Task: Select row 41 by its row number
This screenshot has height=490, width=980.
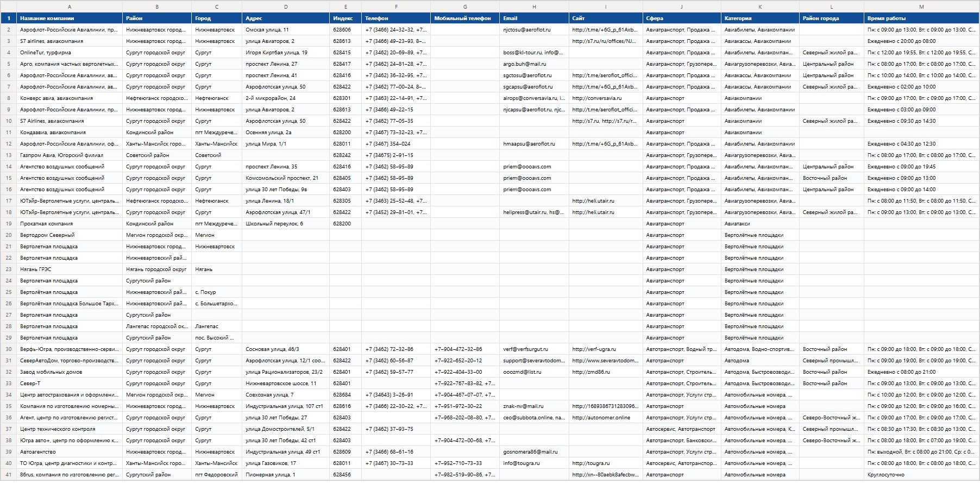Action: [x=8, y=474]
